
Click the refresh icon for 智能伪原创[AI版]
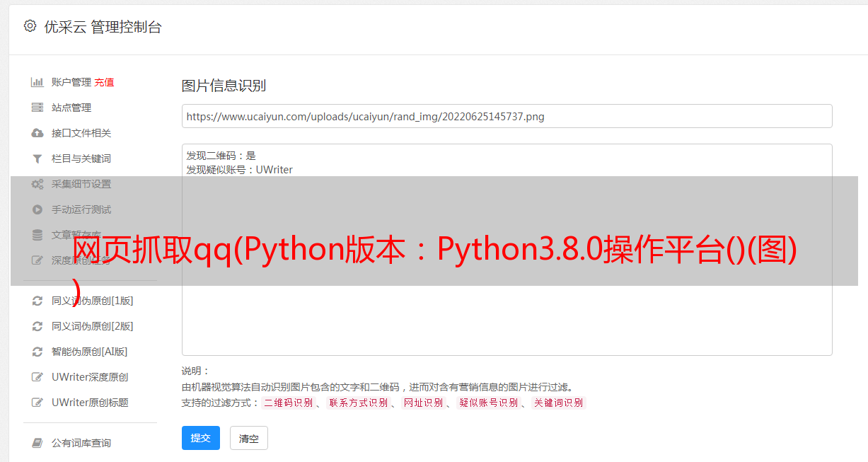pyautogui.click(x=37, y=352)
